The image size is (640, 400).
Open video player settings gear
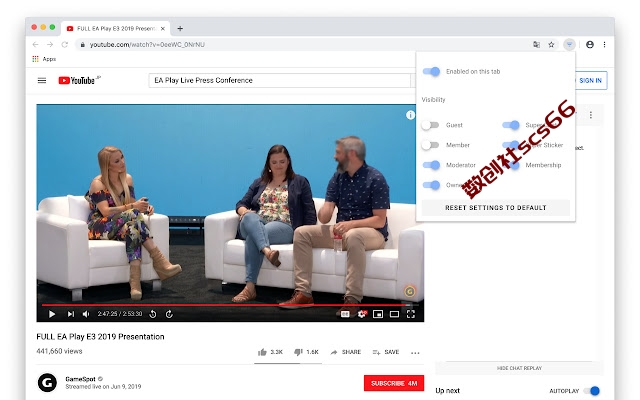[x=362, y=314]
